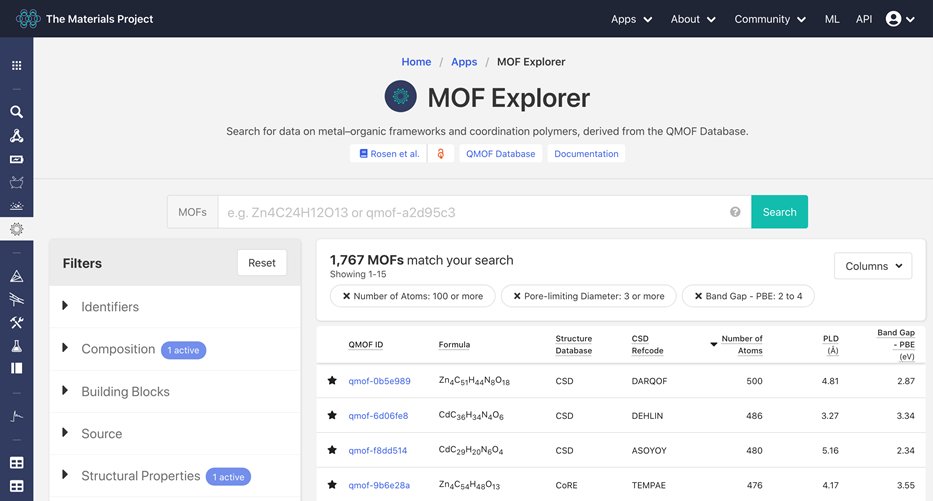Sort by the PLD (Å) column
Screen dimensions: 933x501
[831, 345]
